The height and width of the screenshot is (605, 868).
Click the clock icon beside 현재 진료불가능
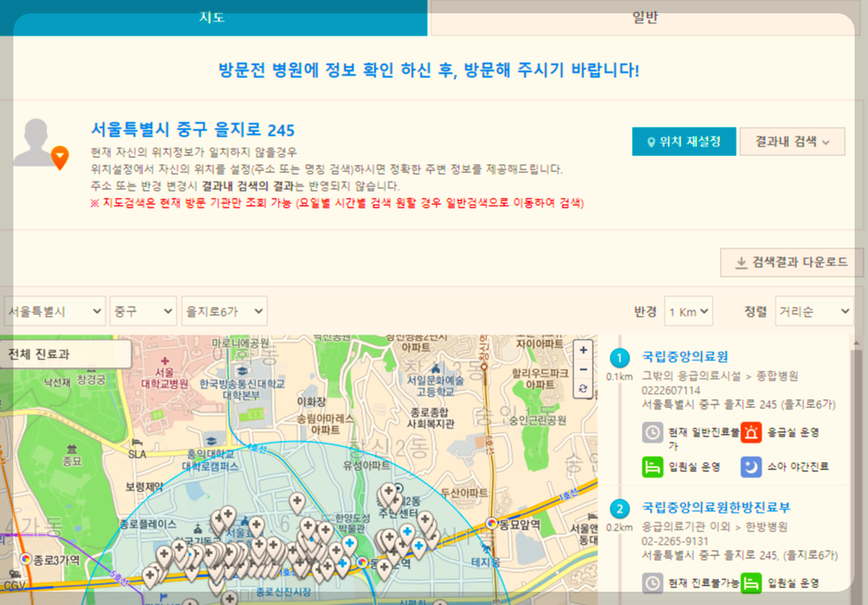tap(652, 583)
